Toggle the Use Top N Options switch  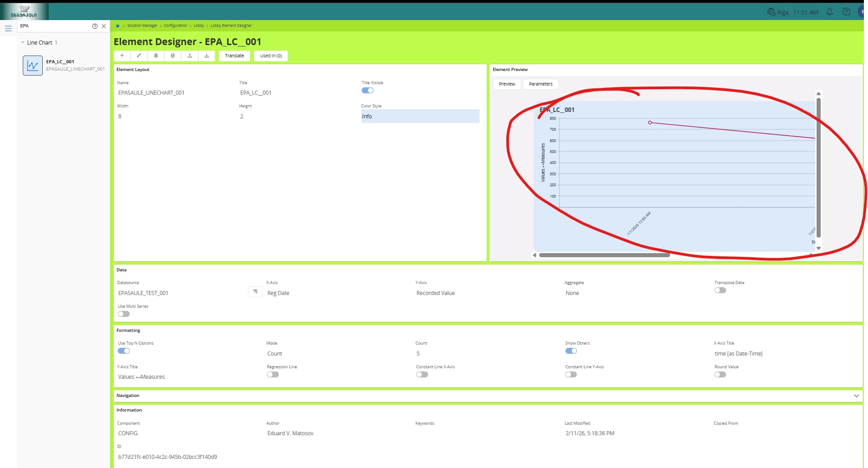[124, 351]
